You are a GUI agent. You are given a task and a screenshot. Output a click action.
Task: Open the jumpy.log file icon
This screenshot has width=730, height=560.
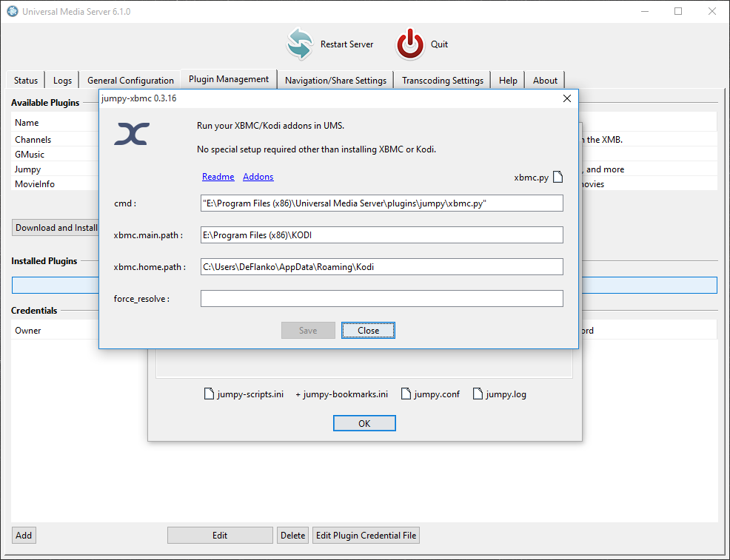[478, 394]
